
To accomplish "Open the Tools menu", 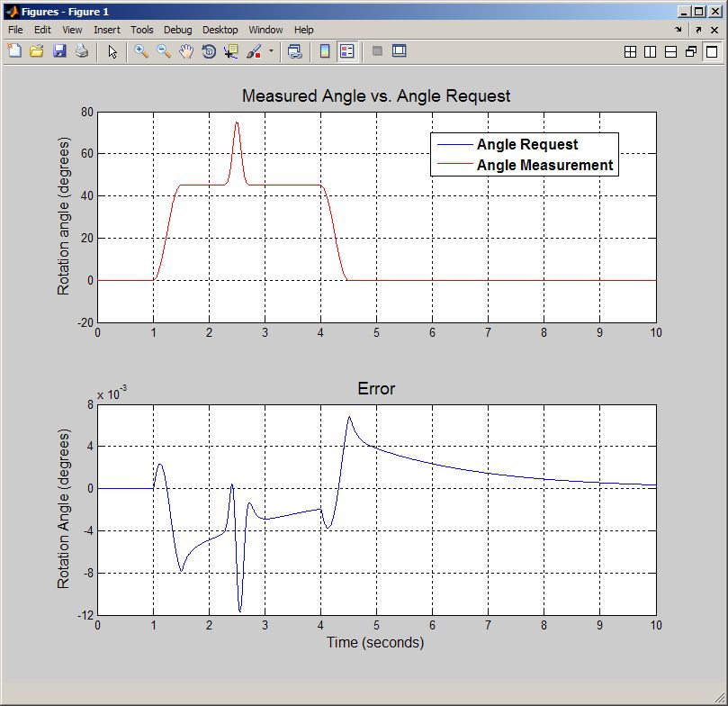I will [142, 30].
